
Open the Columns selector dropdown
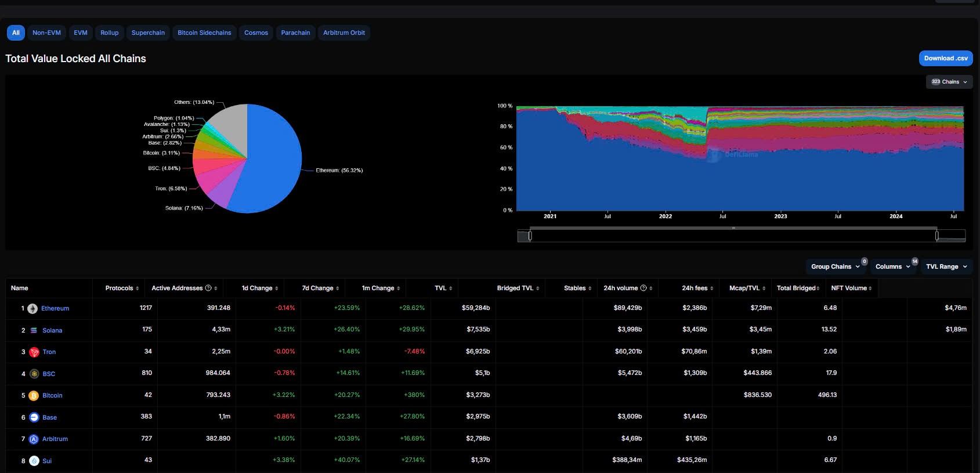892,266
